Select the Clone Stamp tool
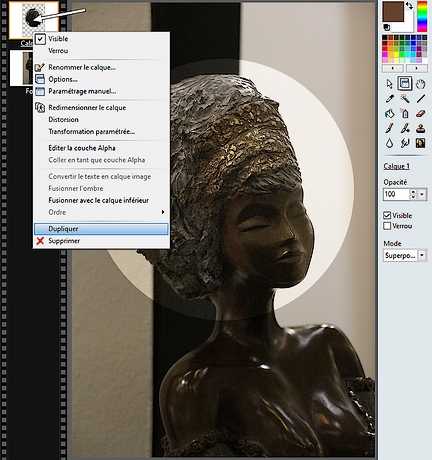This screenshot has width=432, height=460. coord(421,128)
